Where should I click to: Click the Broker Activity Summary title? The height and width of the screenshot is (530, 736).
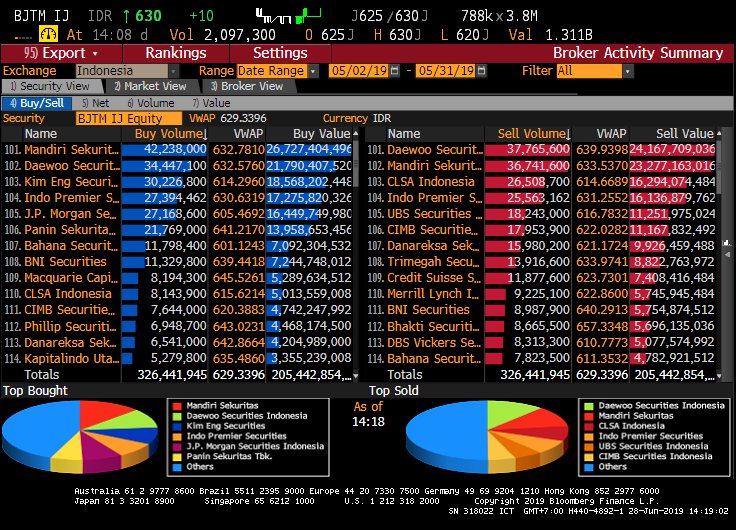(x=638, y=53)
